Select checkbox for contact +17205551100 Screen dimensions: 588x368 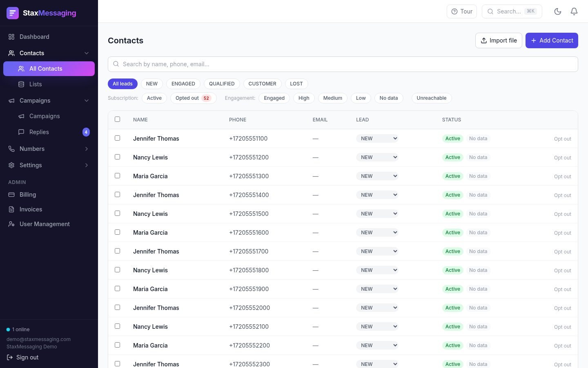pyautogui.click(x=118, y=138)
